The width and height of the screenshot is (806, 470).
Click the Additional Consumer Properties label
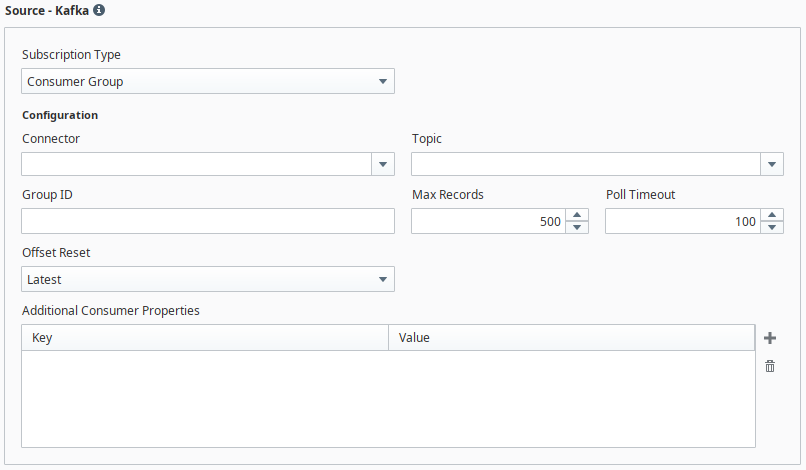(111, 311)
